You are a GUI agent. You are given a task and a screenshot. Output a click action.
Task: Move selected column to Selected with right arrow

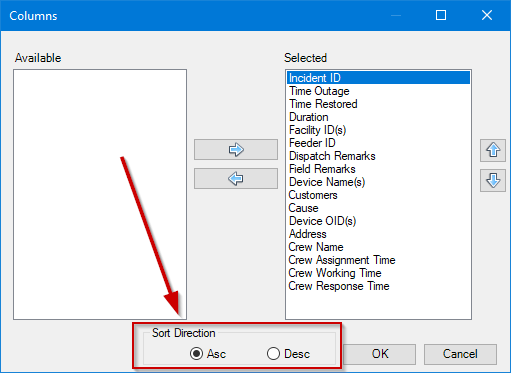point(236,150)
